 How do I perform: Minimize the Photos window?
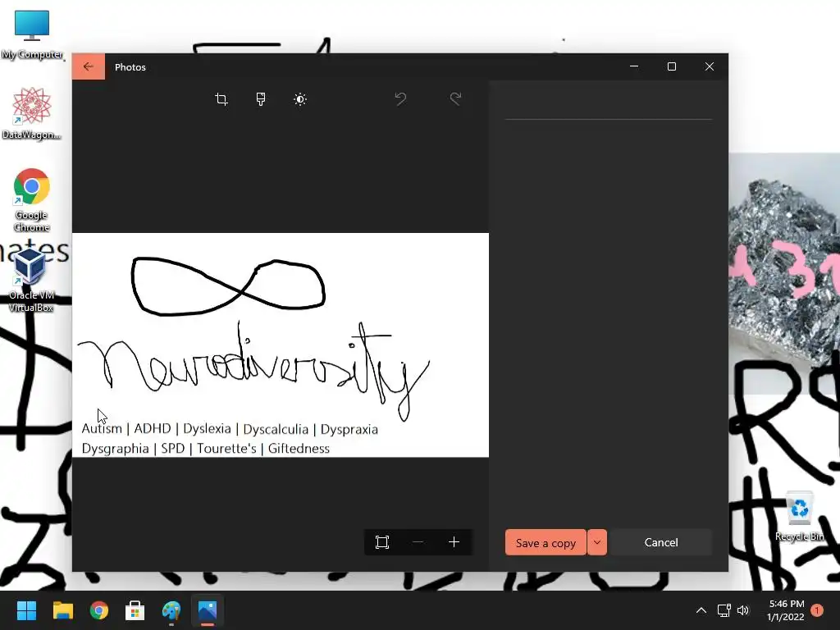pos(634,66)
